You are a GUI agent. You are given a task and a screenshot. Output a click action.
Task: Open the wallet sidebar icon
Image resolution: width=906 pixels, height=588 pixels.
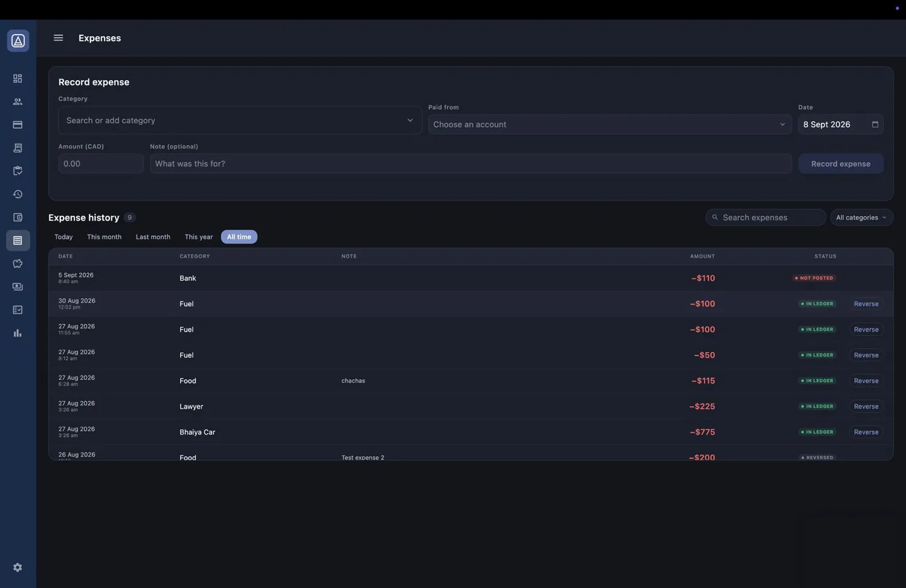[x=18, y=218]
